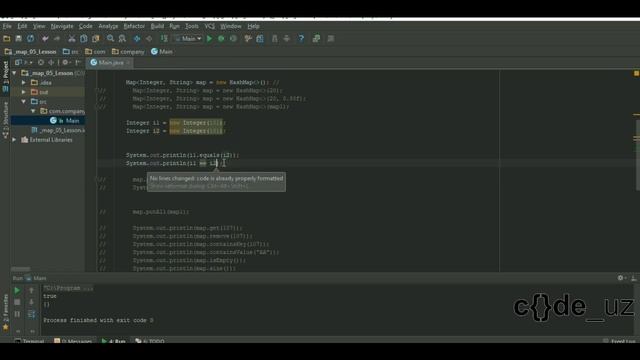Click the Undo toolbar icon
Image resolution: width=640 pixels, height=360 pixels.
point(45,39)
